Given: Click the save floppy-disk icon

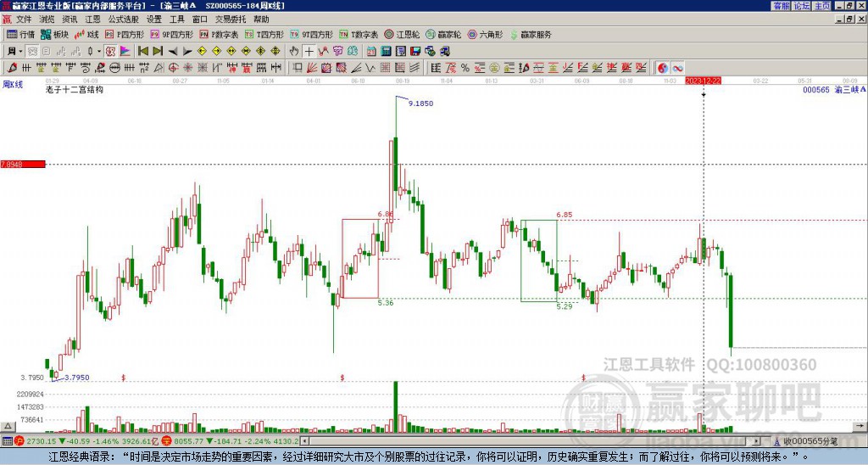Looking at the screenshot, I should pyautogui.click(x=415, y=52).
